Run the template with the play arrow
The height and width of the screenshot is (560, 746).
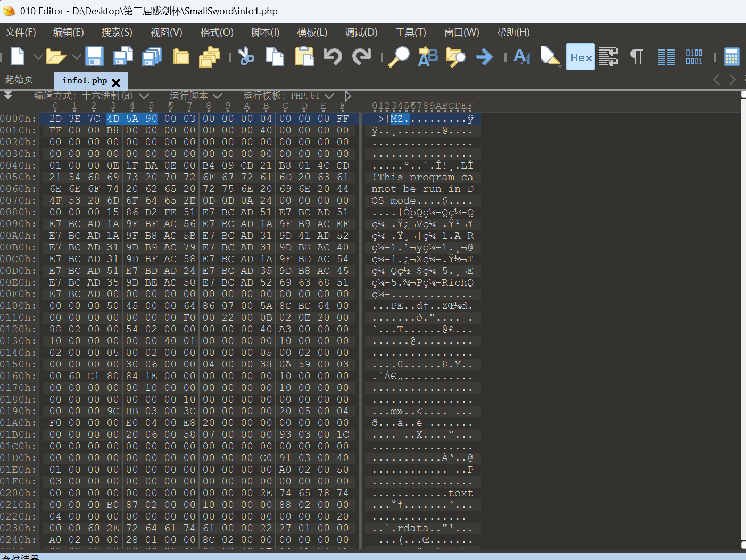click(x=348, y=96)
